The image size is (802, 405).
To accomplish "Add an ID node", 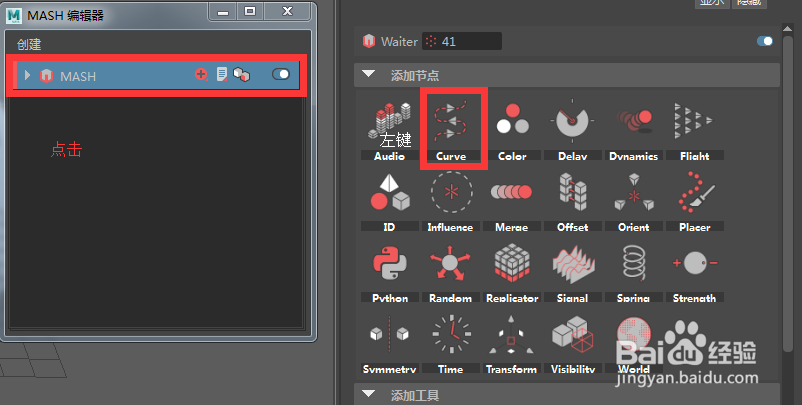I will click(x=389, y=200).
